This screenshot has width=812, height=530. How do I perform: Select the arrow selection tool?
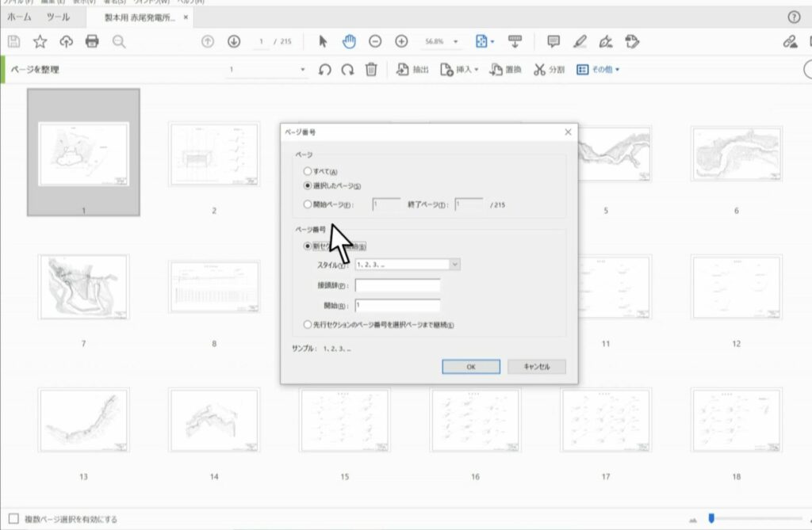pyautogui.click(x=323, y=41)
